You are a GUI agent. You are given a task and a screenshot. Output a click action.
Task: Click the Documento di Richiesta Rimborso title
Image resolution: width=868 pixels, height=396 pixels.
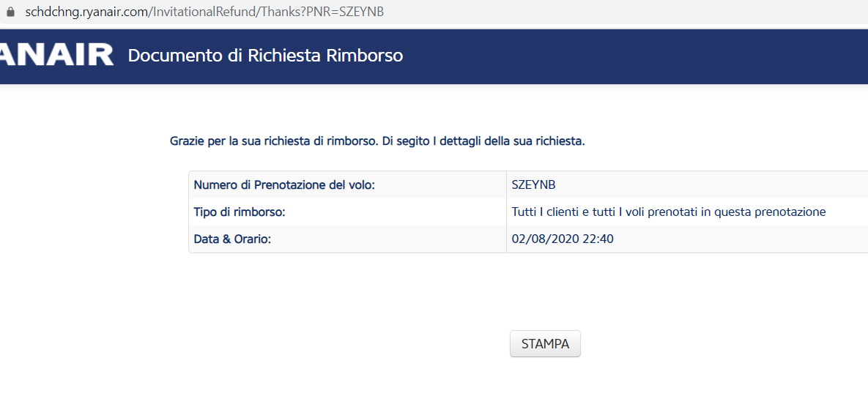click(265, 56)
